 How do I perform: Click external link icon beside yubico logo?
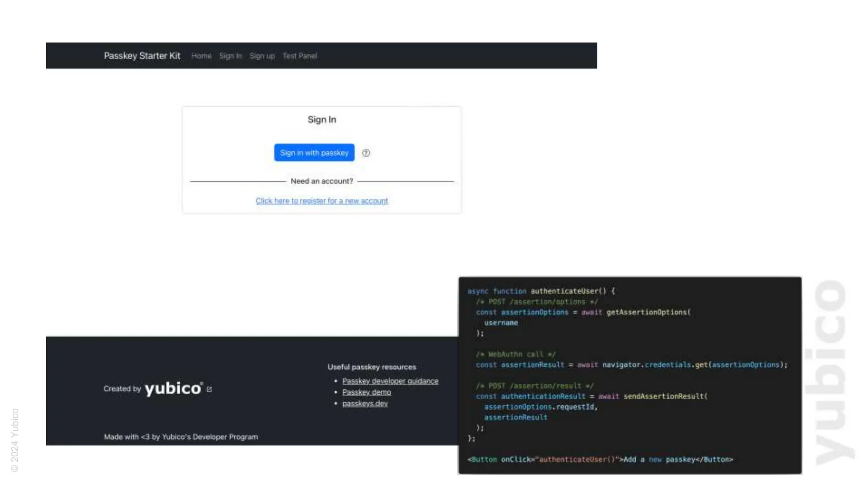(209, 389)
